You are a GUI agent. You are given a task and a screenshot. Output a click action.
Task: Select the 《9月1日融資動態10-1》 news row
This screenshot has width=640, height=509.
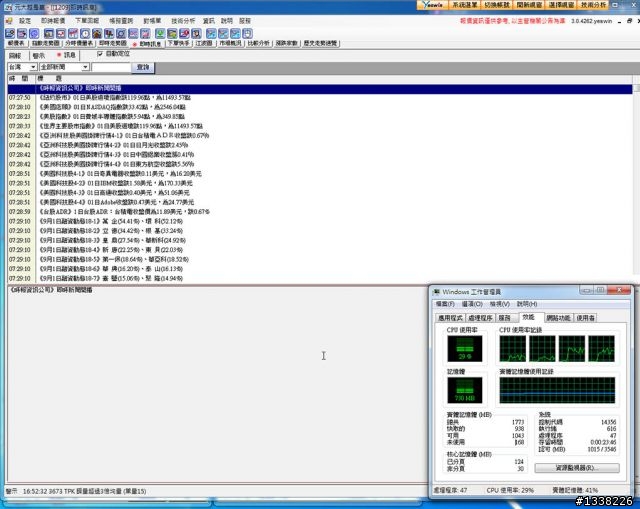click(320, 221)
